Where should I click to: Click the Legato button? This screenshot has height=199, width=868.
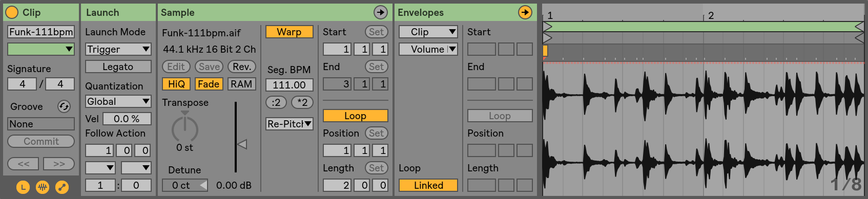coord(118,67)
